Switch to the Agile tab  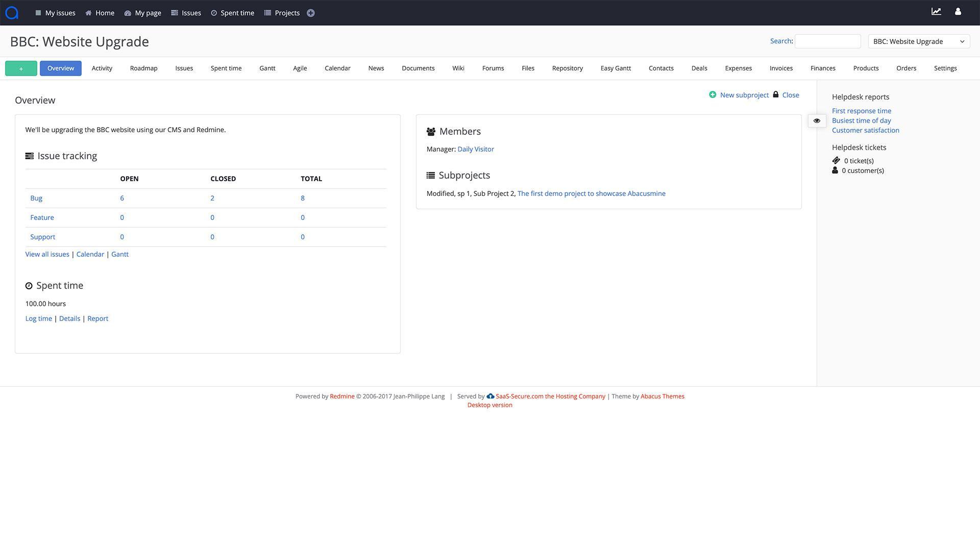pos(300,68)
